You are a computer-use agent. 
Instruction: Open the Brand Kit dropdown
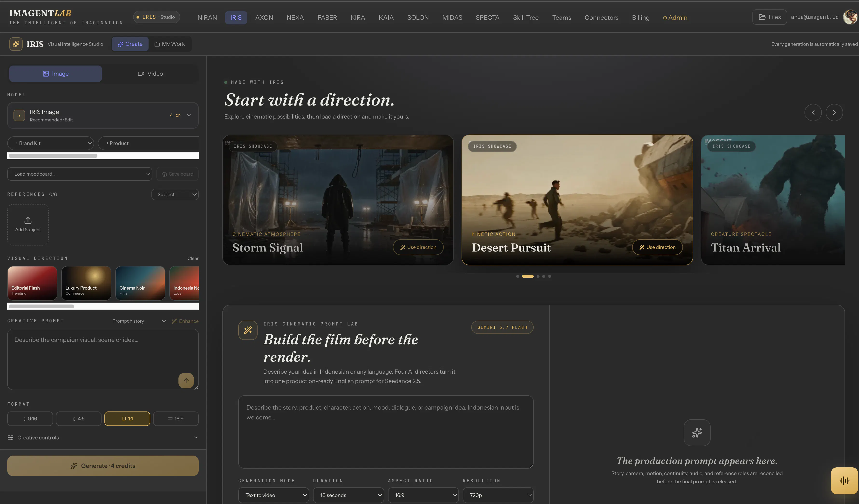point(50,143)
